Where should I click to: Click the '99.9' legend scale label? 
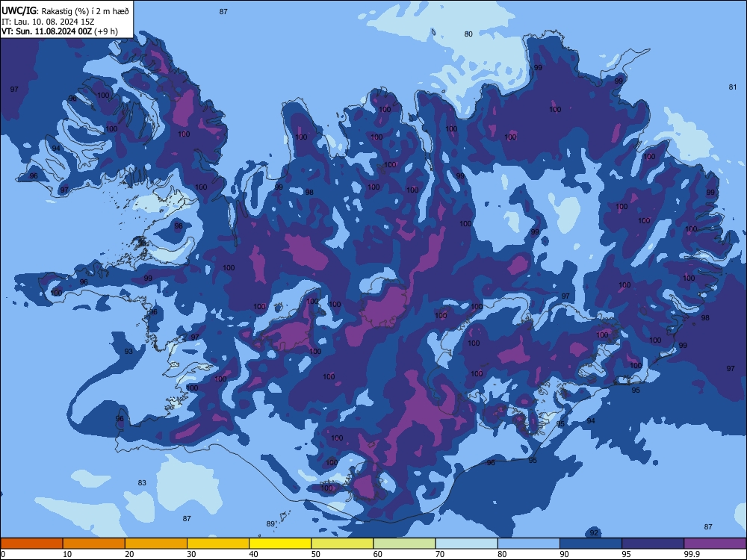(692, 554)
